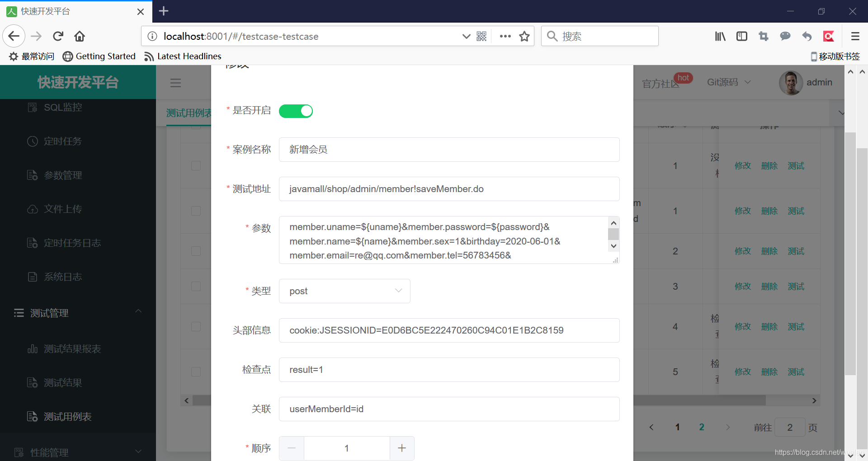Open the chat bubble toolbar icon
The height and width of the screenshot is (461, 868).
[785, 36]
